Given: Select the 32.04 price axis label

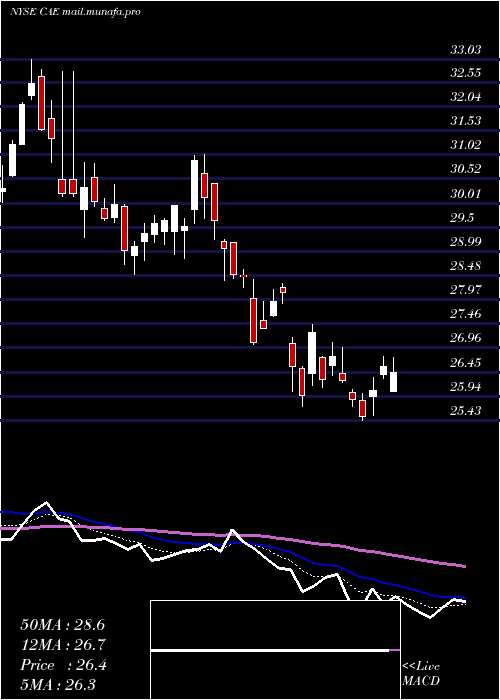Looking at the screenshot, I should click(465, 97).
